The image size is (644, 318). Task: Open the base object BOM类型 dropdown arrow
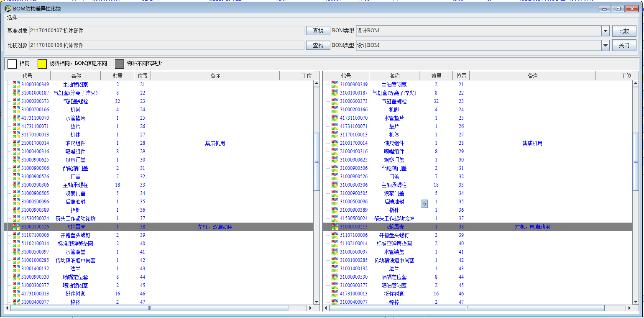pyautogui.click(x=605, y=31)
